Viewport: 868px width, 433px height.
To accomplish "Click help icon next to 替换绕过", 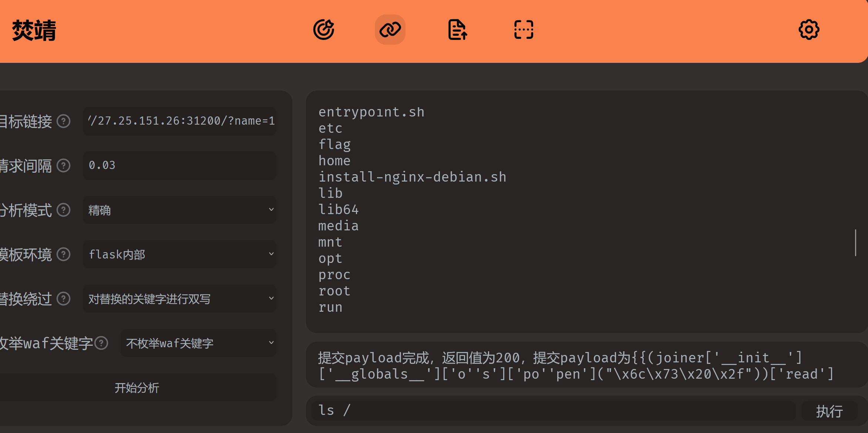I will (64, 299).
